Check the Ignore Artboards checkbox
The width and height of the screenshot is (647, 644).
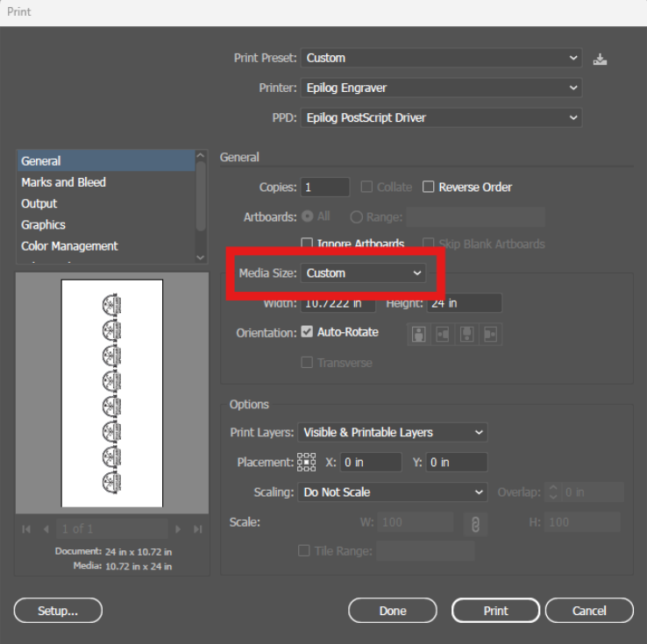point(307,244)
